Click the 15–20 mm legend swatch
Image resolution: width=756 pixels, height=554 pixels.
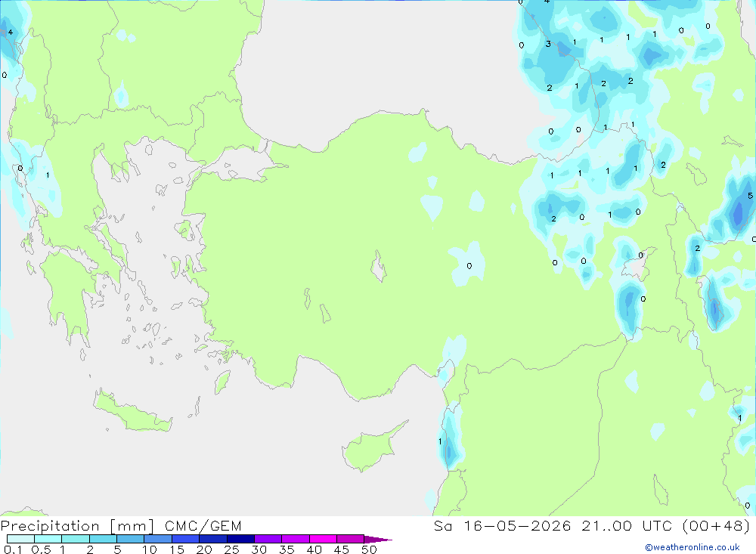[186, 539]
